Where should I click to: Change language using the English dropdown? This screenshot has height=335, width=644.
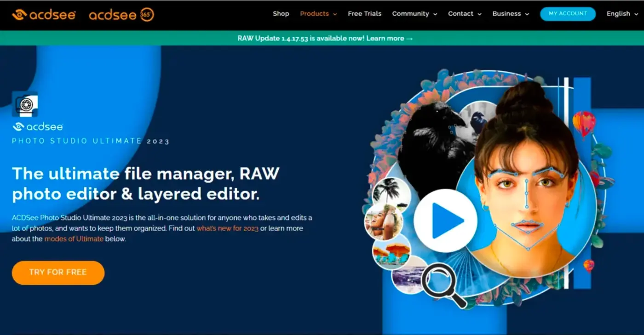pos(622,14)
